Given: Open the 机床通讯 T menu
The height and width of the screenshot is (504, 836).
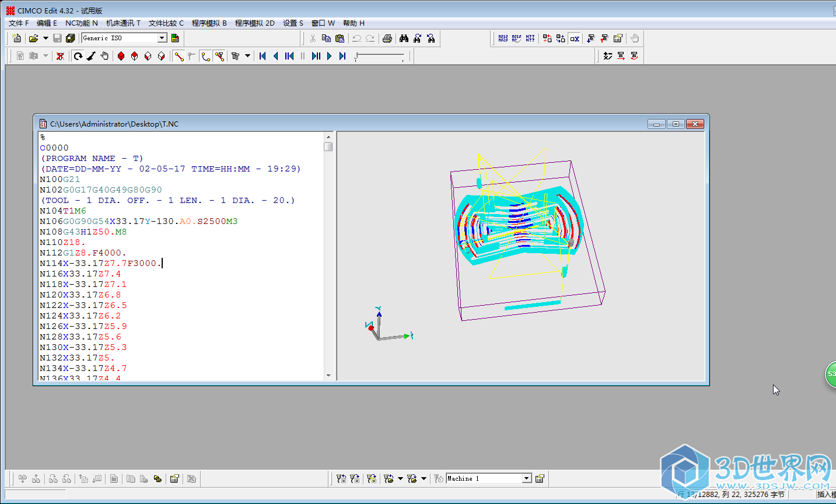Looking at the screenshot, I should coord(123,23).
